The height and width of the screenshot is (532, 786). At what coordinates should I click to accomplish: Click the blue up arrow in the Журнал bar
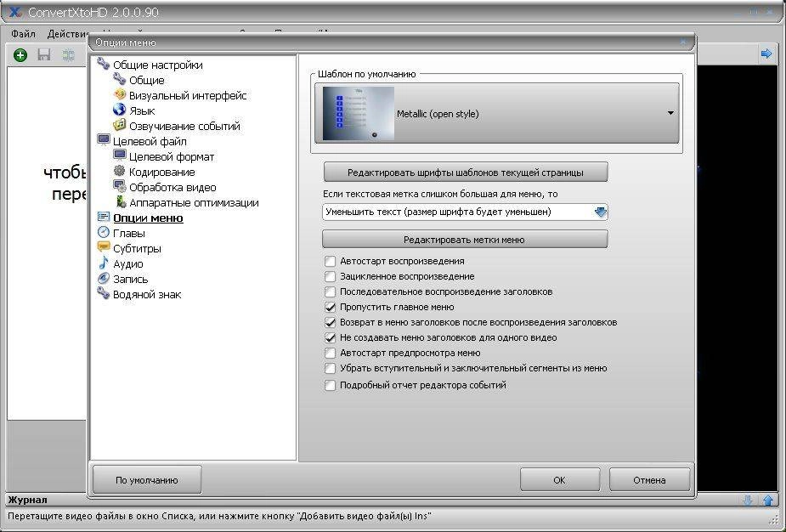coord(768,500)
